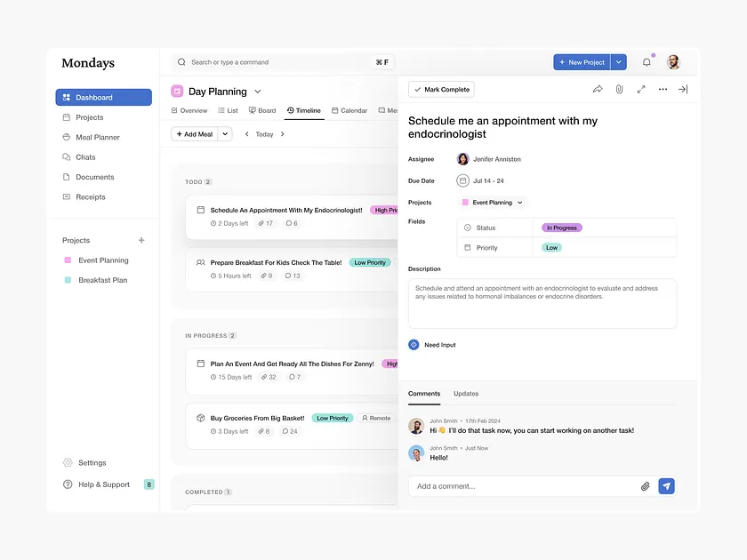Toggle Need Input on the task

[x=430, y=344]
